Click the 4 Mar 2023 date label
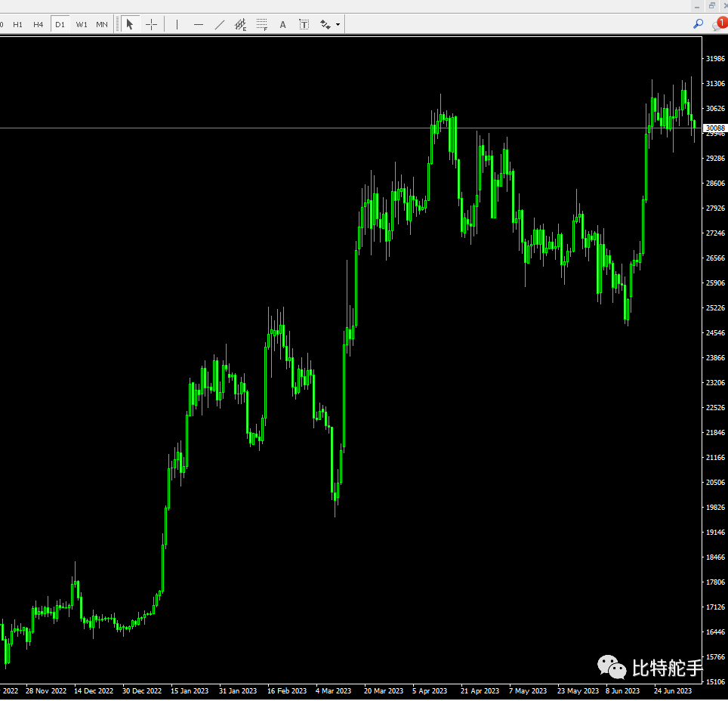The height and width of the screenshot is (701, 728). (x=333, y=690)
